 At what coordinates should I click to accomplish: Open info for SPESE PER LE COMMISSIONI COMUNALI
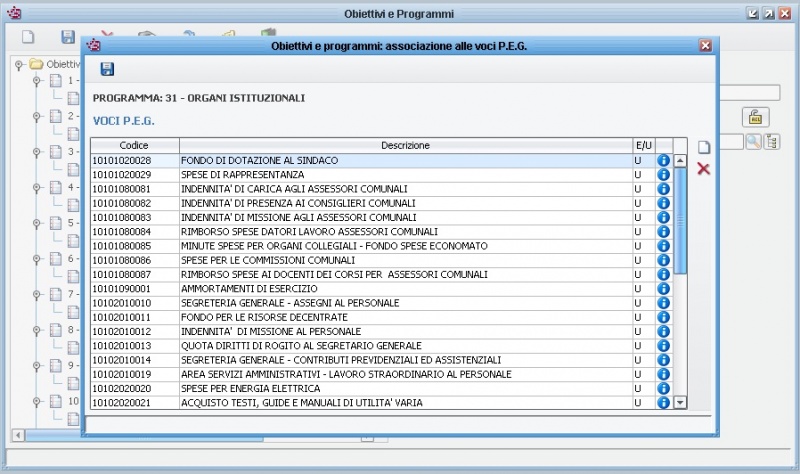663,260
